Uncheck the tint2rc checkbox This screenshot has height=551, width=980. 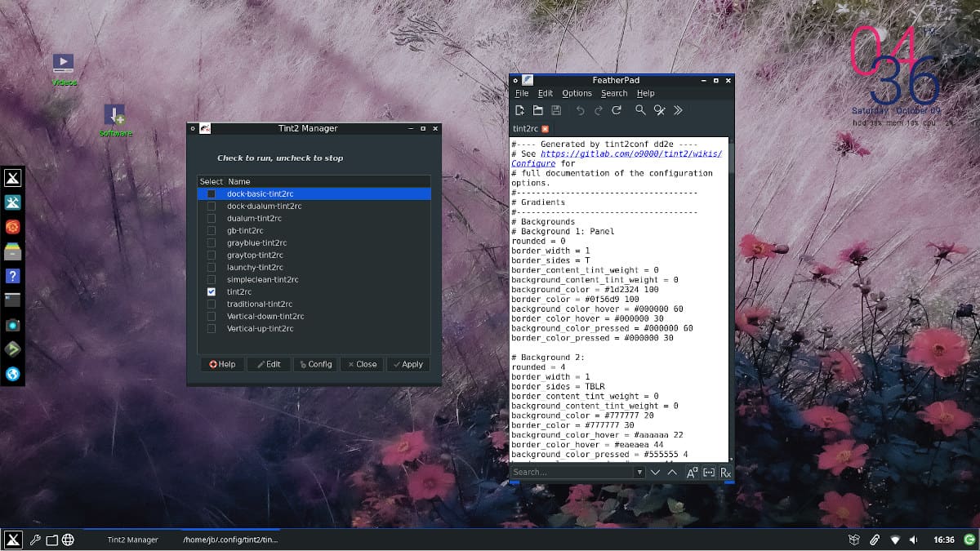212,291
